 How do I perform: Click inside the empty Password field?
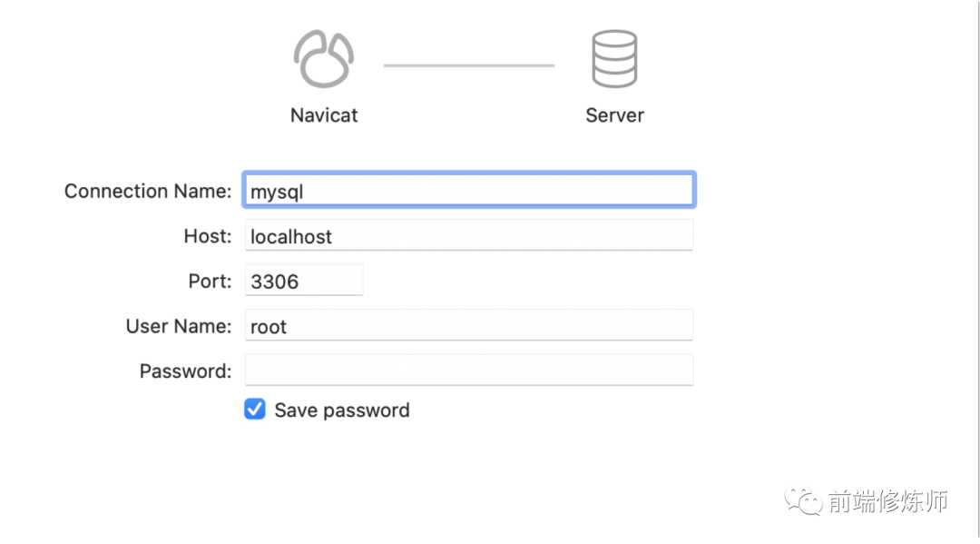[x=469, y=369]
